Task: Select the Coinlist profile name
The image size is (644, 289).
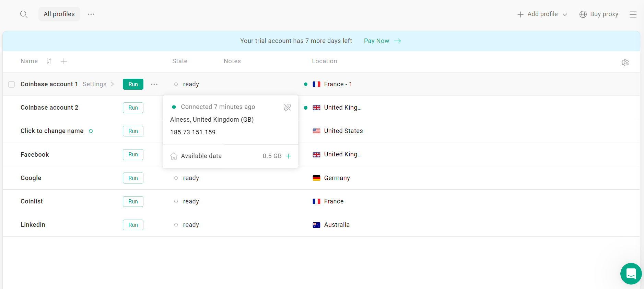Action: (32, 201)
